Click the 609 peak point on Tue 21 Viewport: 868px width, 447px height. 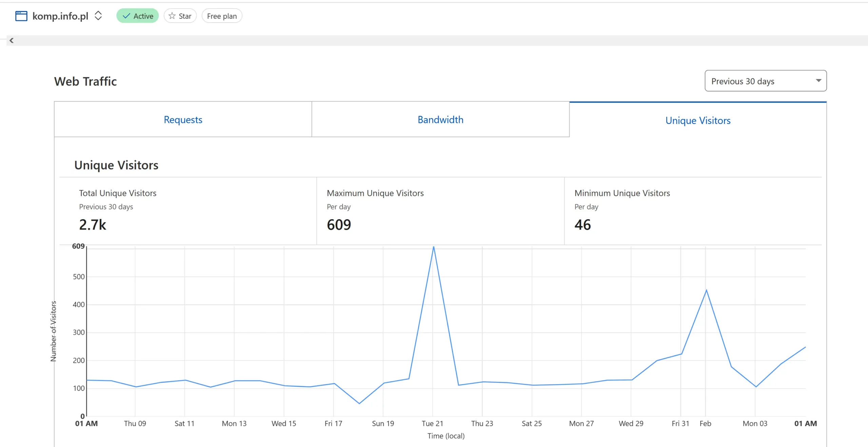[x=433, y=247]
